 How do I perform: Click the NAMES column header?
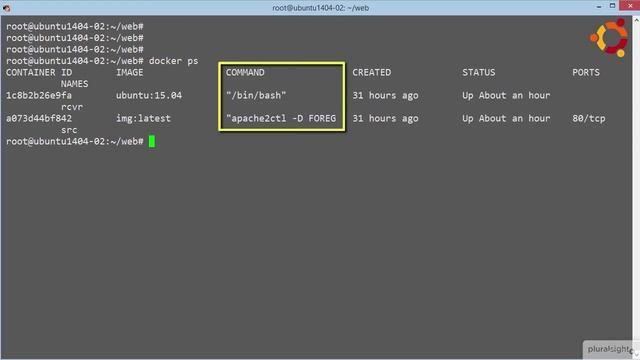click(74, 84)
